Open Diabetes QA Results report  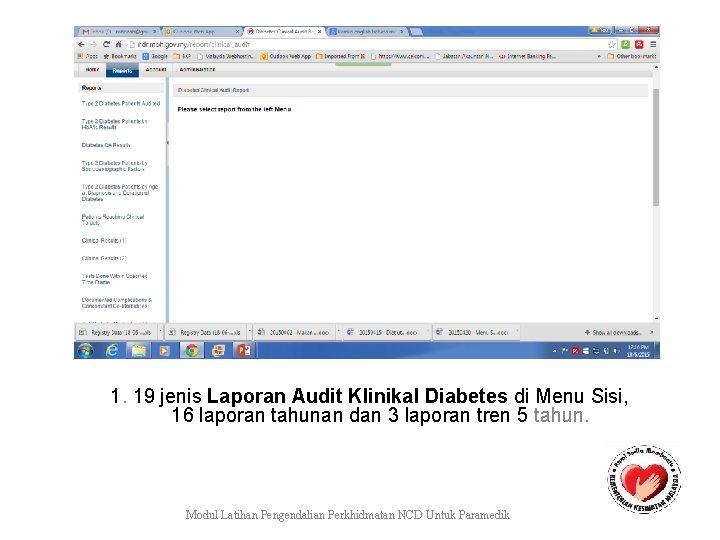click(x=106, y=145)
